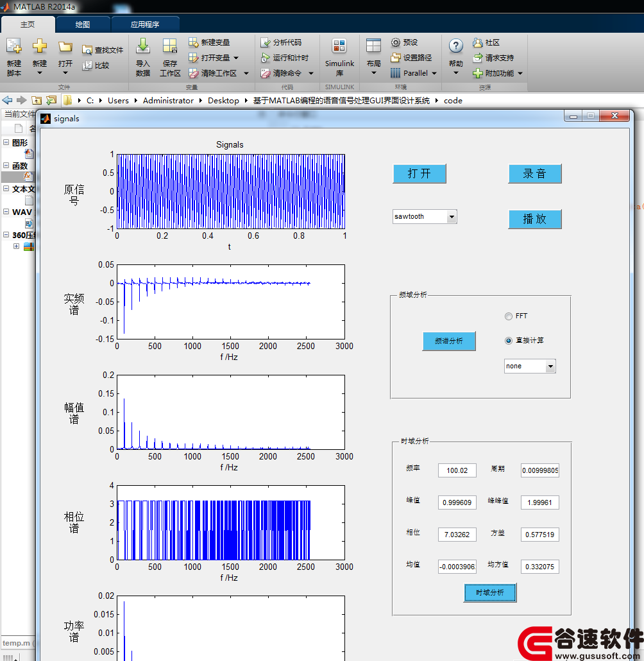Click Compare (比较) icon

coord(87,65)
